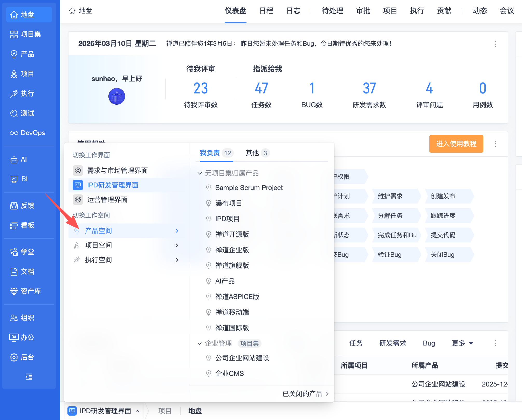522x420 pixels.
Task: Select 运营管理界面 workspace option
Action: [107, 200]
